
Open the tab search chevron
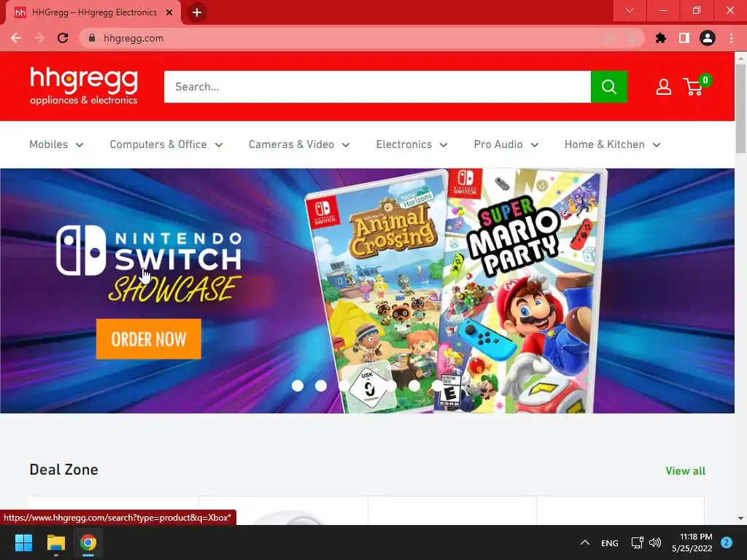pos(630,10)
